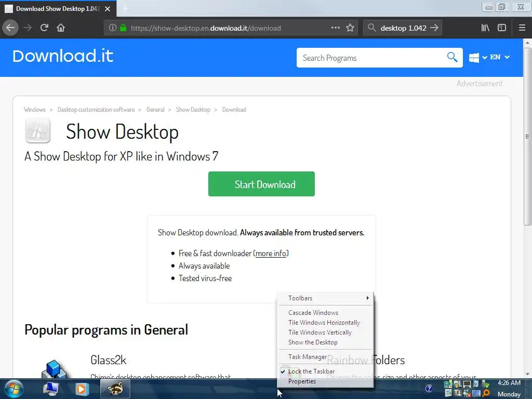Open the General breadcrumb link
532x399 pixels.
click(x=155, y=110)
